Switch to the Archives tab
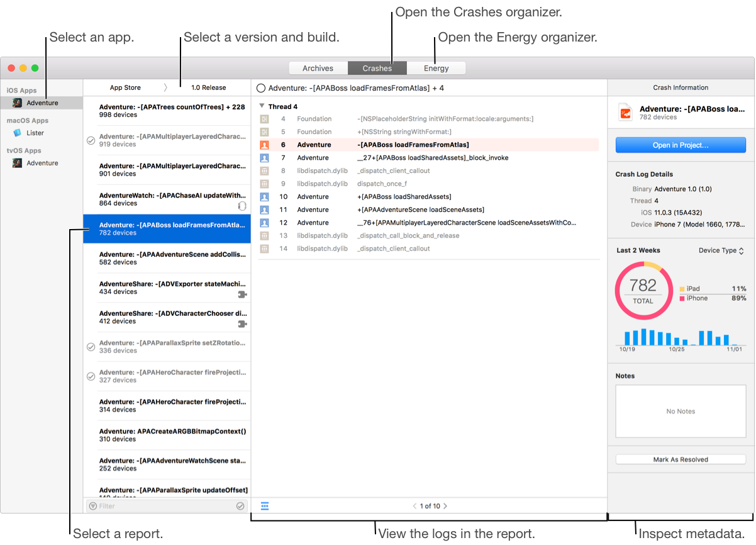Screen dimensions: 756x545 [318, 68]
